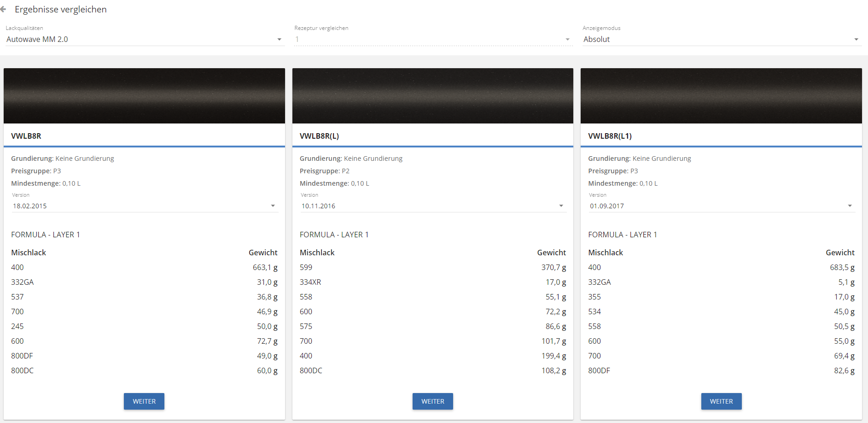Click WEITER button under VWLB8R(L1) card
Viewport: 868px width, 423px height.
721,401
